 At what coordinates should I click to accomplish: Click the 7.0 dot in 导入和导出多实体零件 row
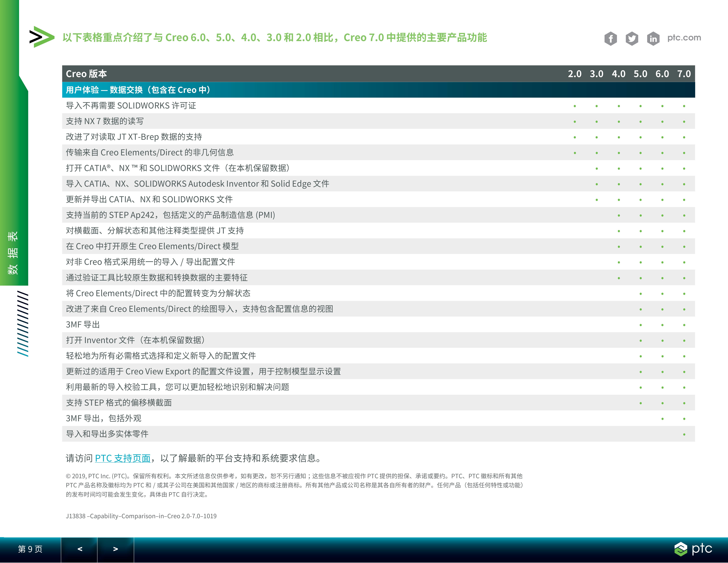[x=684, y=435]
